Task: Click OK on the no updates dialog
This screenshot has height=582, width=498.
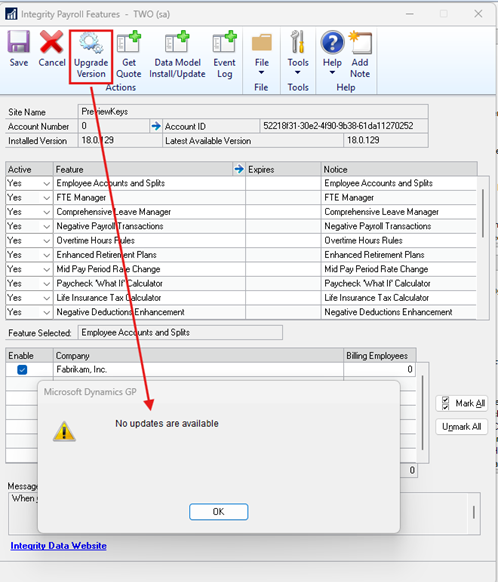Action: 219,512
